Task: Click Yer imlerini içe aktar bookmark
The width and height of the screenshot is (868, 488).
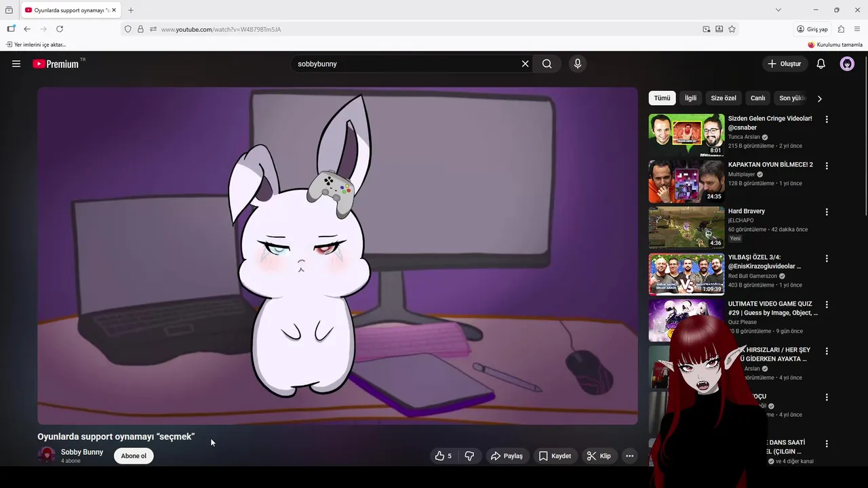Action: (x=36, y=45)
